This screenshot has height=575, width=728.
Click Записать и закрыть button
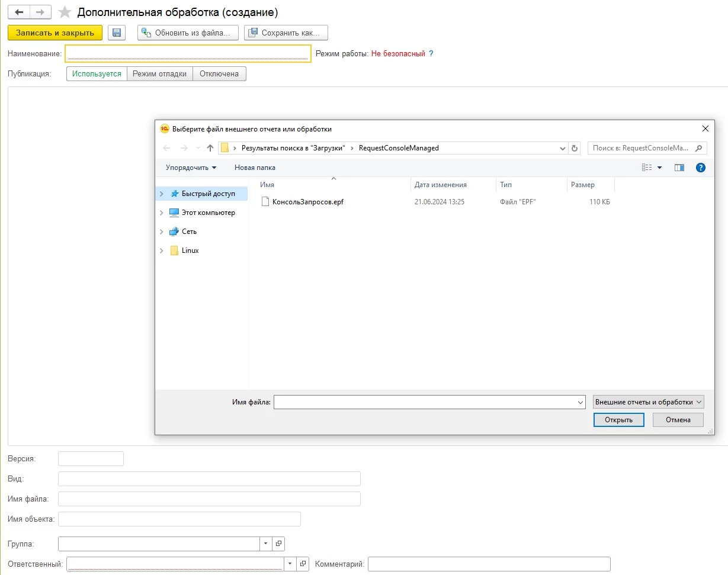(x=55, y=33)
